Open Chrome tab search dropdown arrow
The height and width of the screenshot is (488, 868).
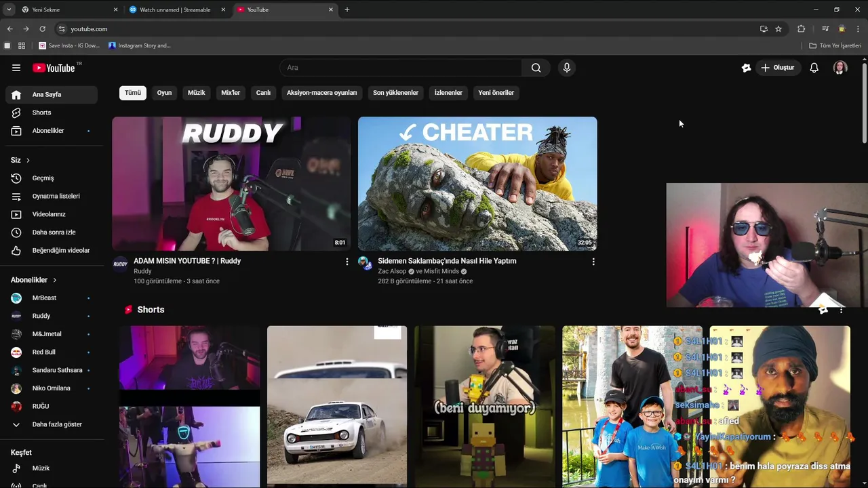click(8, 9)
